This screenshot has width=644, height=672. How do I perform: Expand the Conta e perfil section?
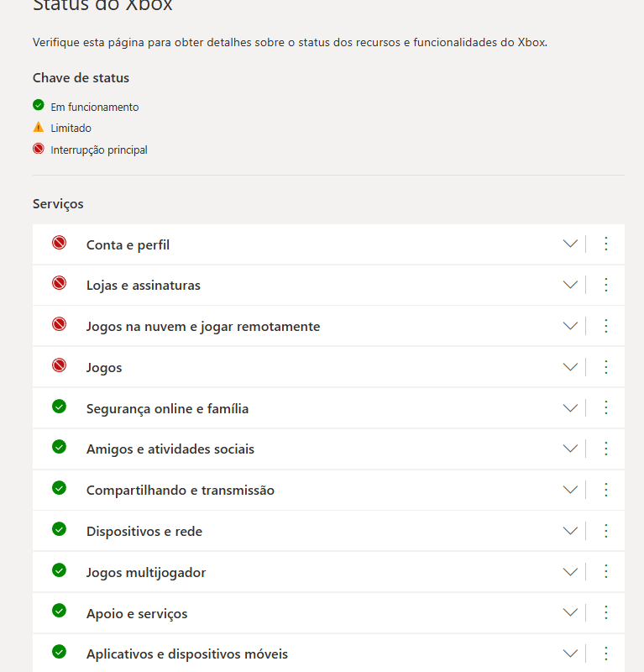pyautogui.click(x=570, y=244)
